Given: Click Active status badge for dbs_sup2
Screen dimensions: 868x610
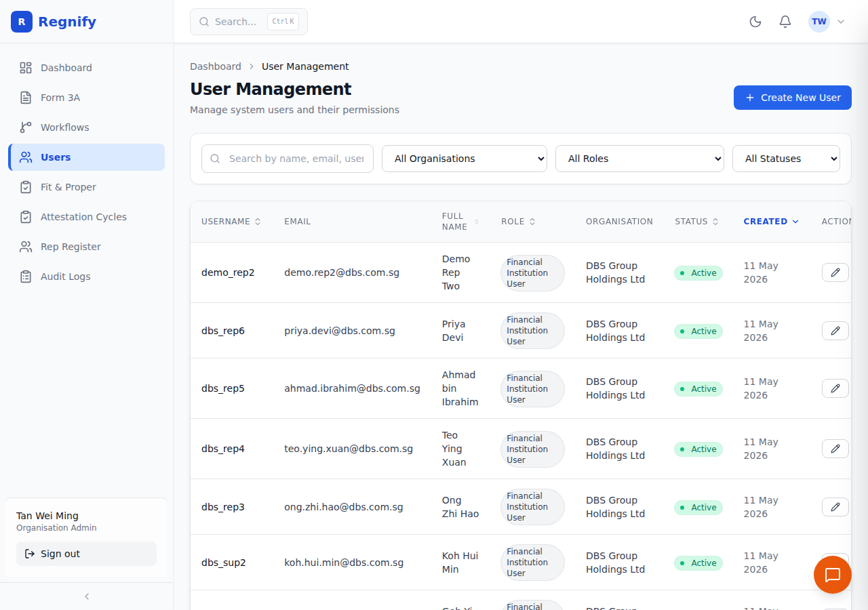Looking at the screenshot, I should 698,563.
